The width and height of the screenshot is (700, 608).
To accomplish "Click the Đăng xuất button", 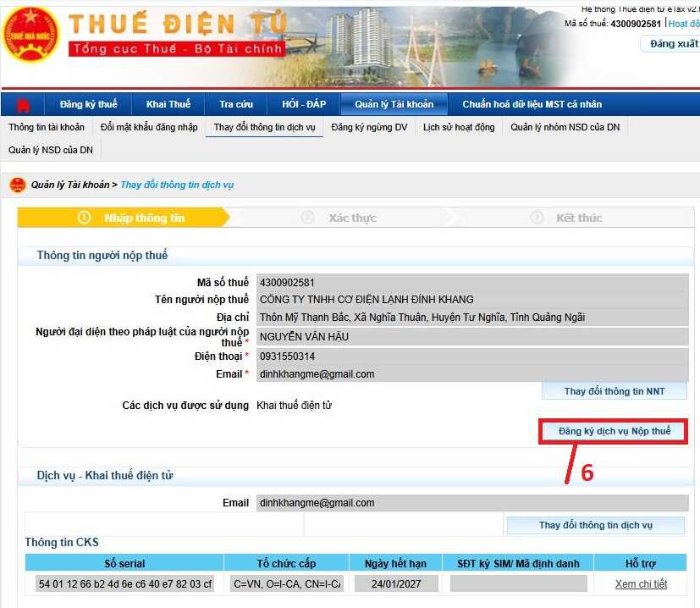I will 672,44.
